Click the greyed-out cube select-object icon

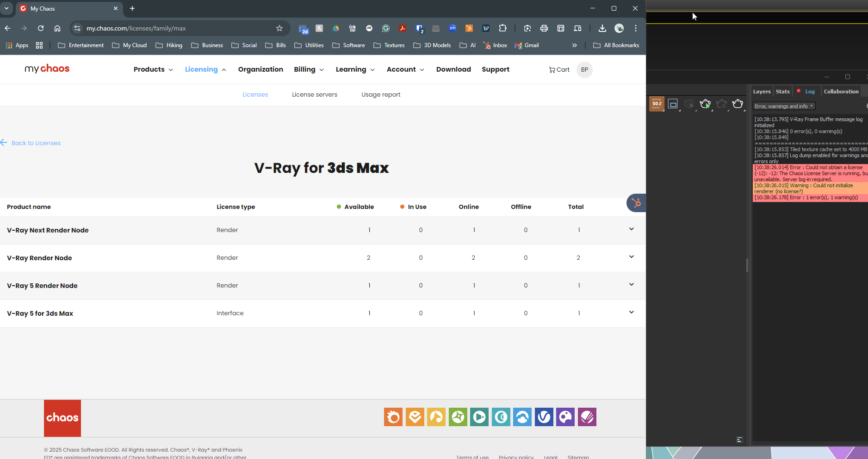[689, 104]
